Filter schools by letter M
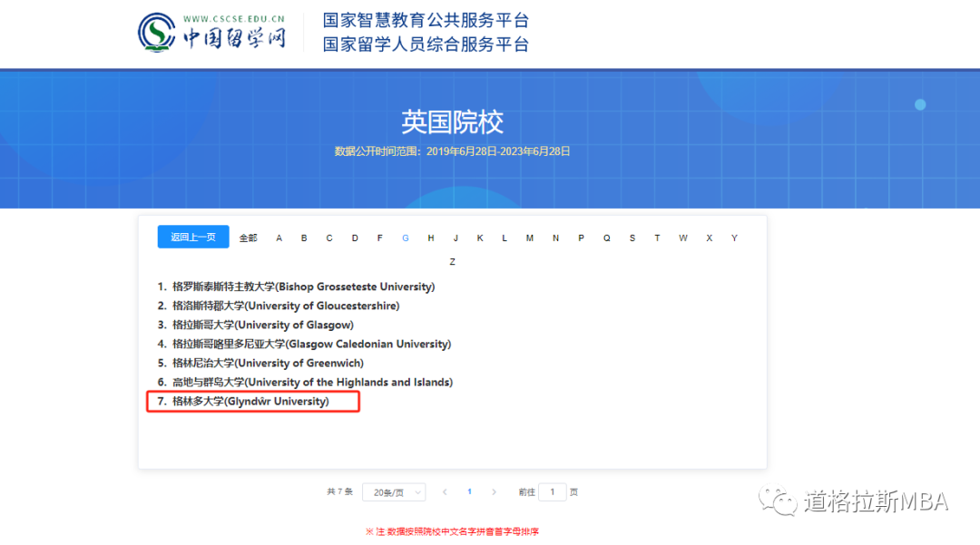 click(x=530, y=238)
